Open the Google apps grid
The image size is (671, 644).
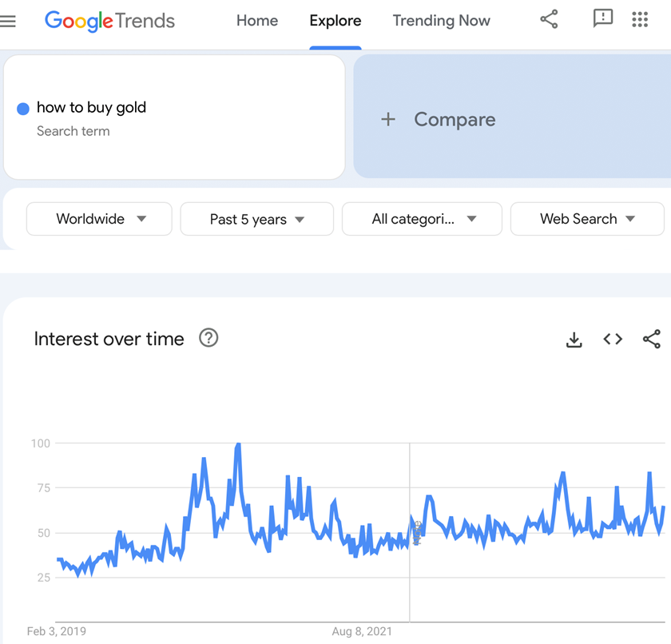click(x=640, y=20)
